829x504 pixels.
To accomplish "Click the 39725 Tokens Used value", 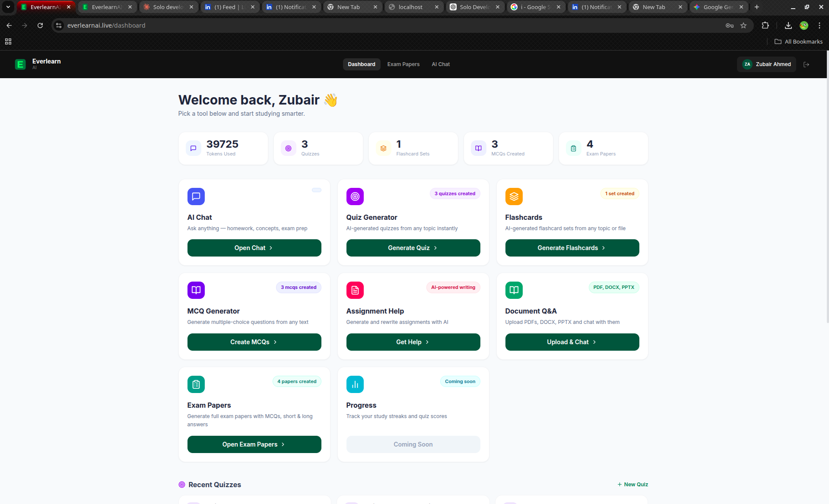I will (x=222, y=144).
